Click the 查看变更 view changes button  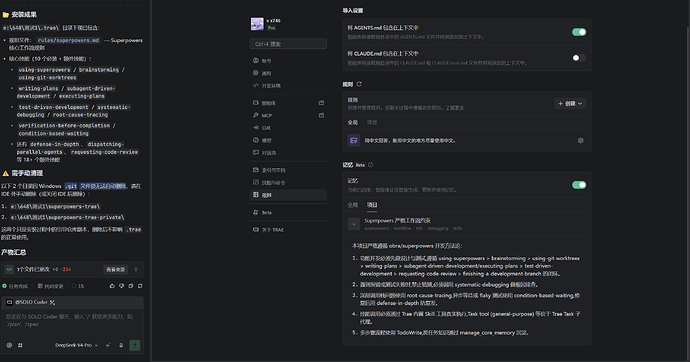(116, 269)
